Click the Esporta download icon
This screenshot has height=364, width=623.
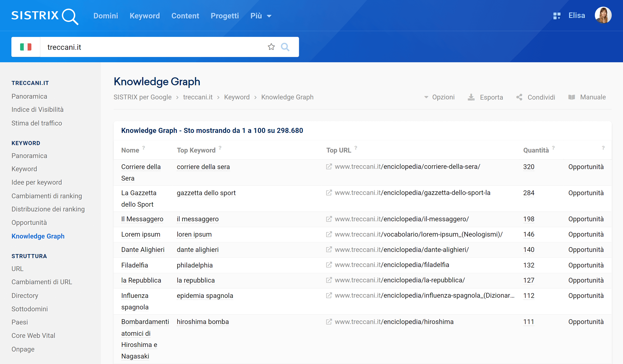pos(472,97)
